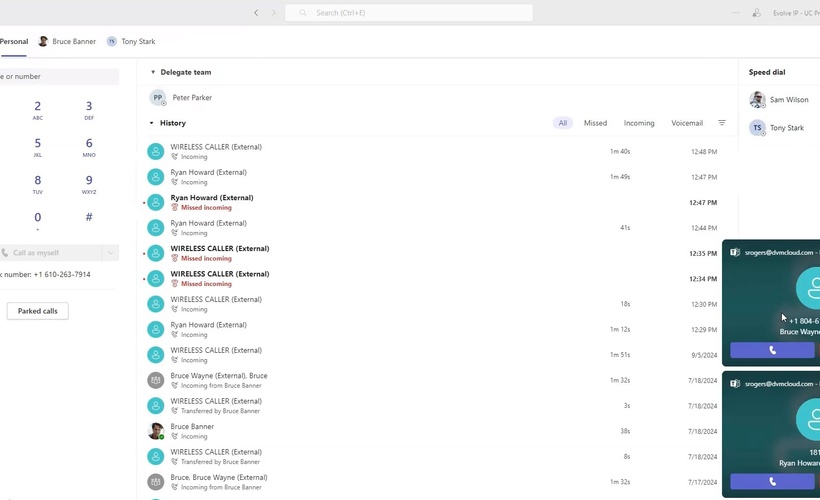
Task: Open the people icon near Evolve IP
Action: [x=756, y=13]
